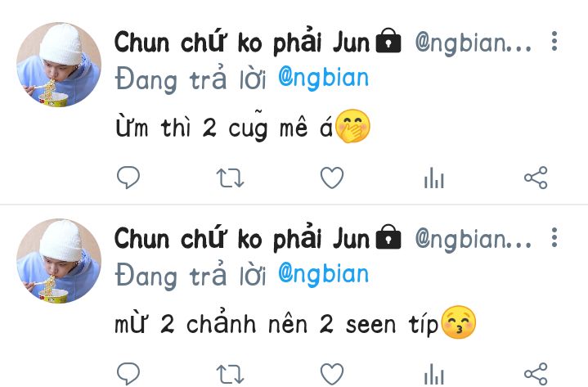The image size is (588, 387).
Task: Open more options on first tweet
Action: pos(554,41)
